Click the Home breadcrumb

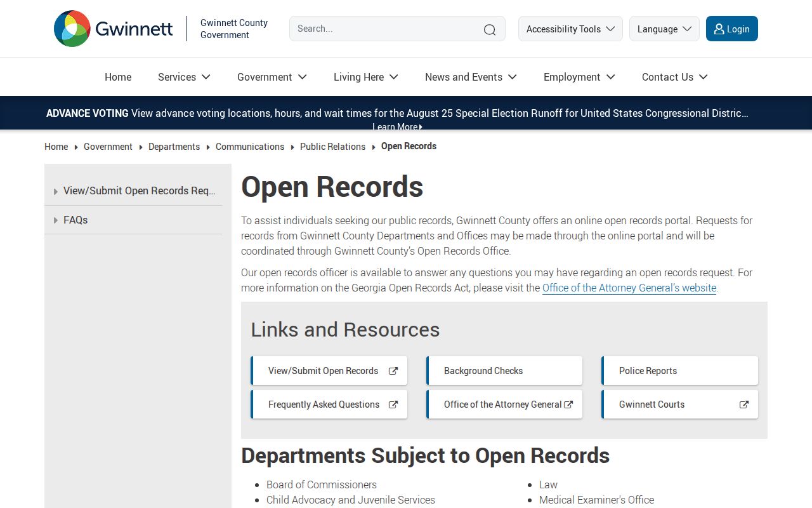pyautogui.click(x=56, y=147)
